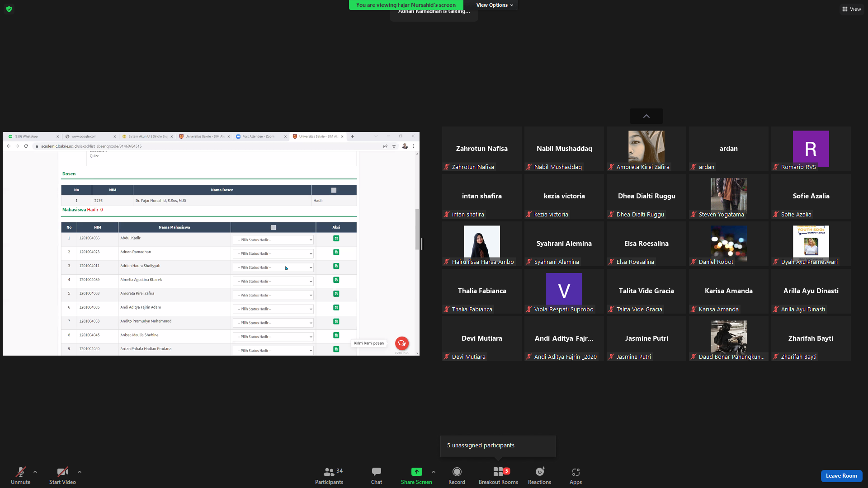The height and width of the screenshot is (488, 868).
Task: Click the save icon for Amoreta Kirei Zafira
Action: click(336, 294)
